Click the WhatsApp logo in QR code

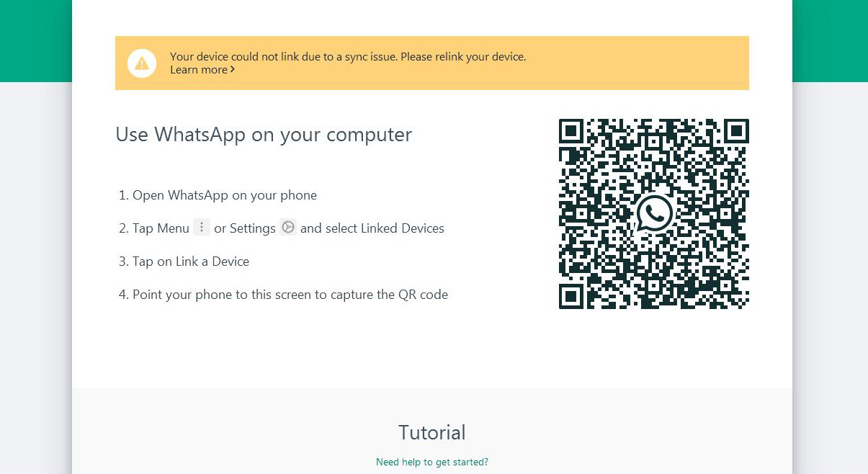654,214
